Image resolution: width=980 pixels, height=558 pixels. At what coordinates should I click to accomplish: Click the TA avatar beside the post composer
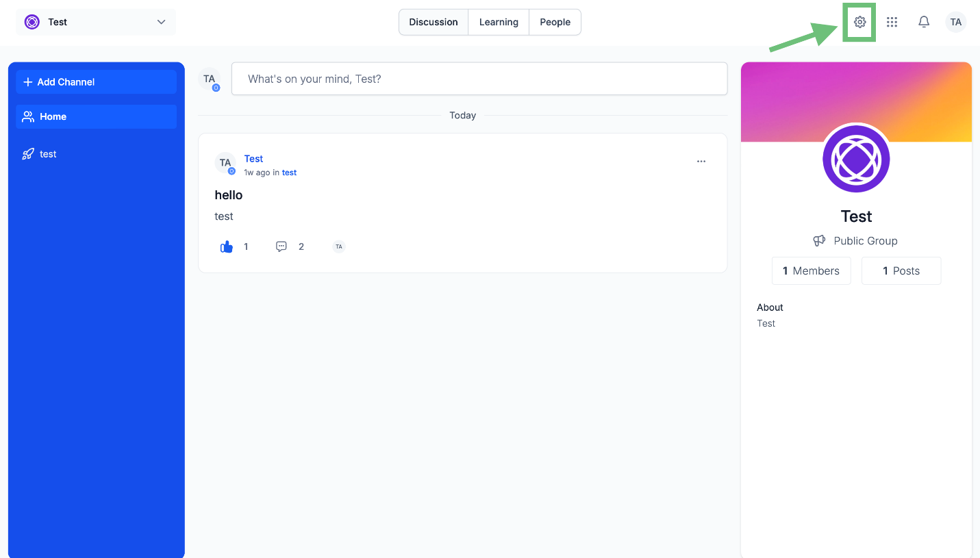point(210,79)
